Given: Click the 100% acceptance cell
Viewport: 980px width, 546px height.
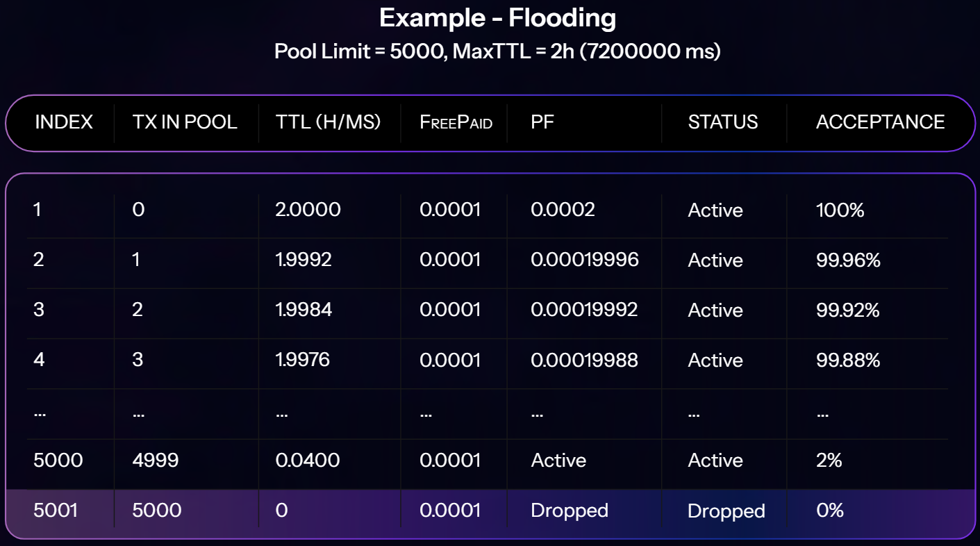Looking at the screenshot, I should coord(840,210).
